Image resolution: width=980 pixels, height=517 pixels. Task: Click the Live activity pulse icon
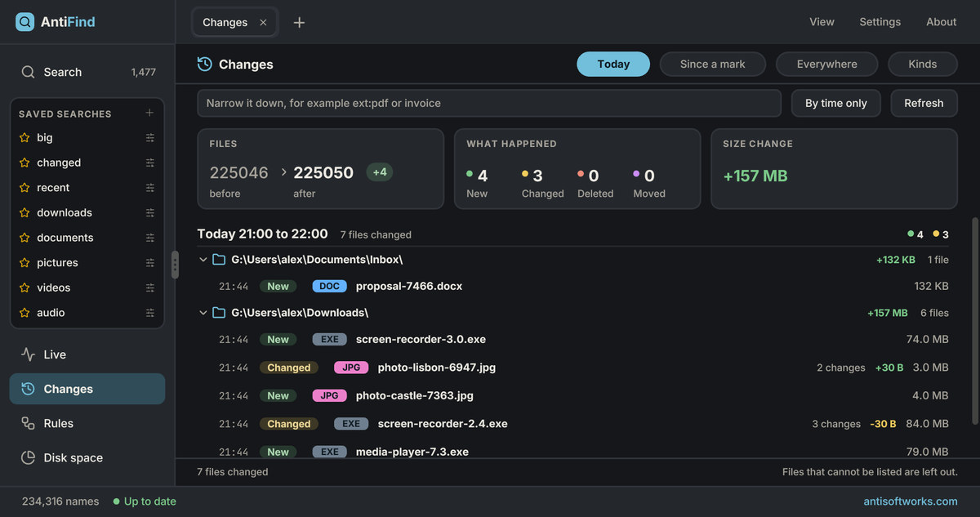pyautogui.click(x=28, y=354)
